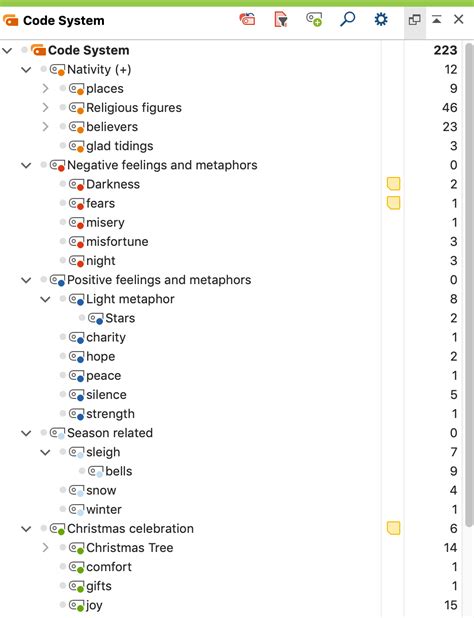The width and height of the screenshot is (474, 618).
Task: Open the code search magnifier tool
Action: (x=348, y=19)
